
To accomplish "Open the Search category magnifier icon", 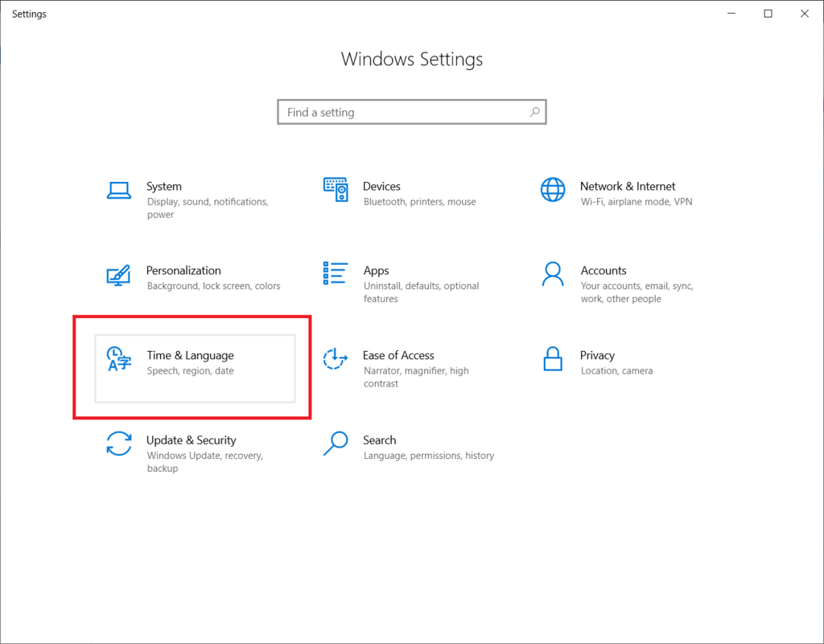I will [x=336, y=444].
